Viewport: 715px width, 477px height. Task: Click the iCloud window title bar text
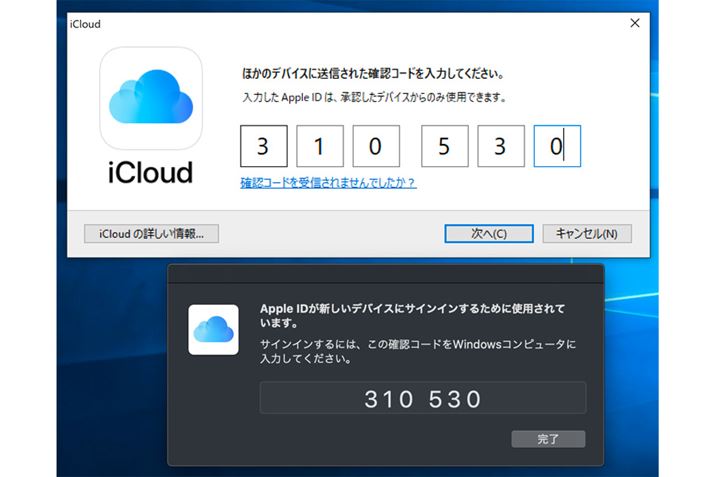point(85,22)
